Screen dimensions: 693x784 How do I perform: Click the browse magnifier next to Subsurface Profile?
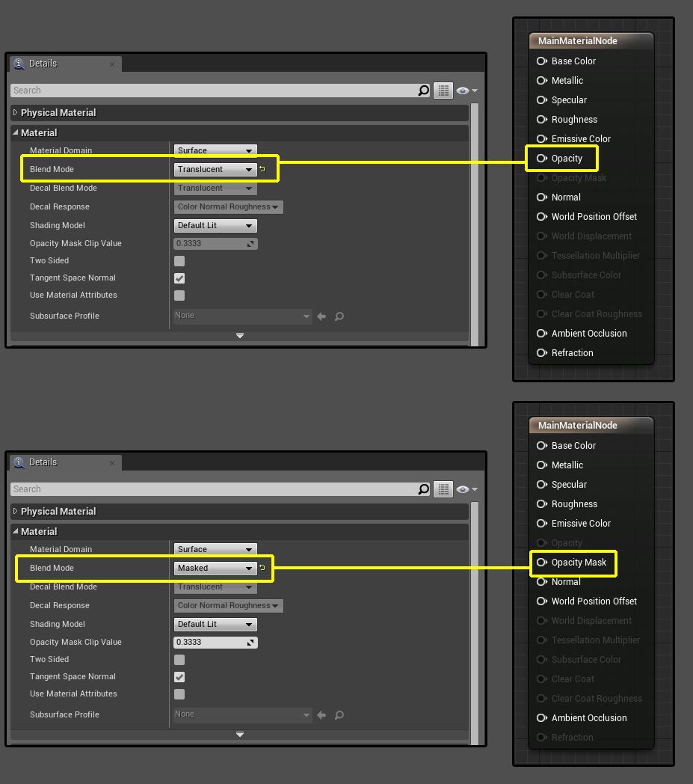pos(339,316)
